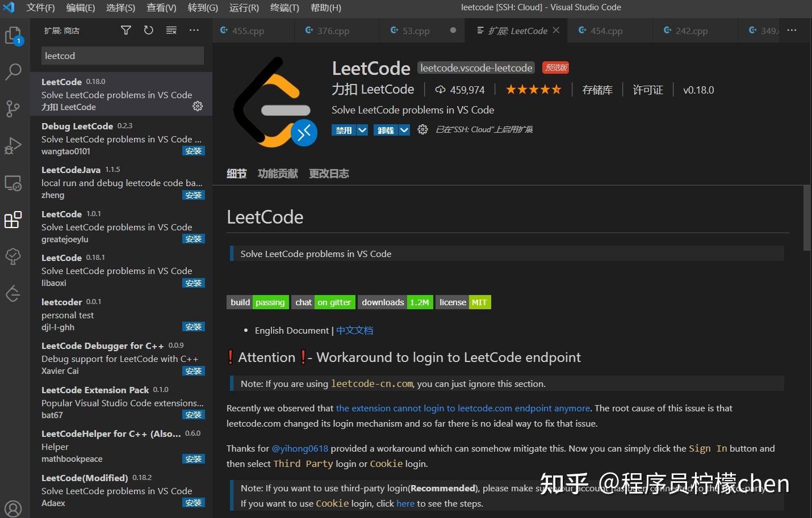This screenshot has width=812, height=518.
Task: Open the 终端(T) menu
Action: [284, 7]
